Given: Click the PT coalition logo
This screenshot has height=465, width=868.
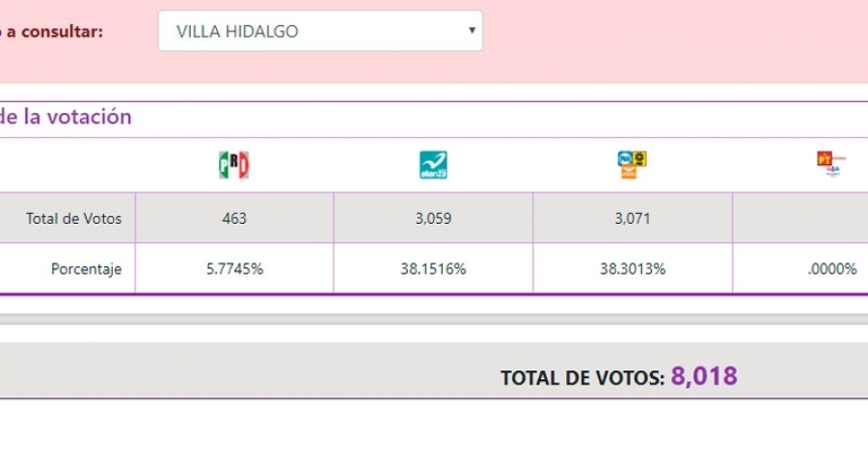Looking at the screenshot, I should tap(830, 163).
